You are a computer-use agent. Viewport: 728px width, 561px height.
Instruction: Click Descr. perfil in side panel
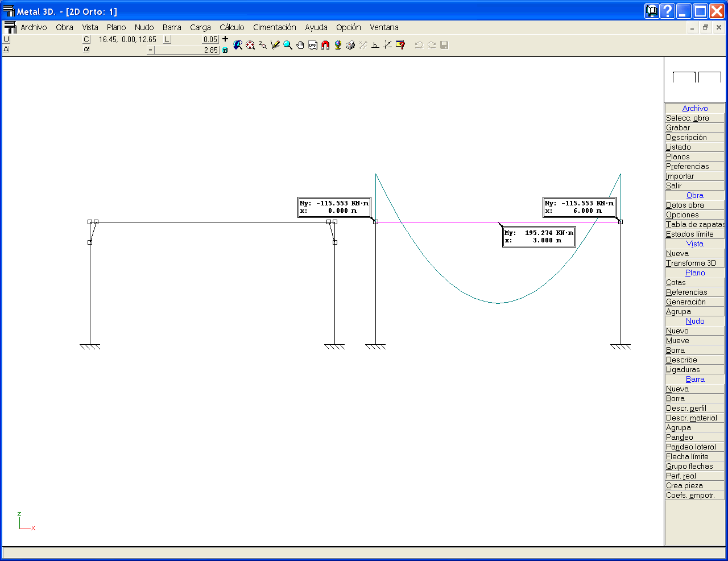(x=694, y=408)
